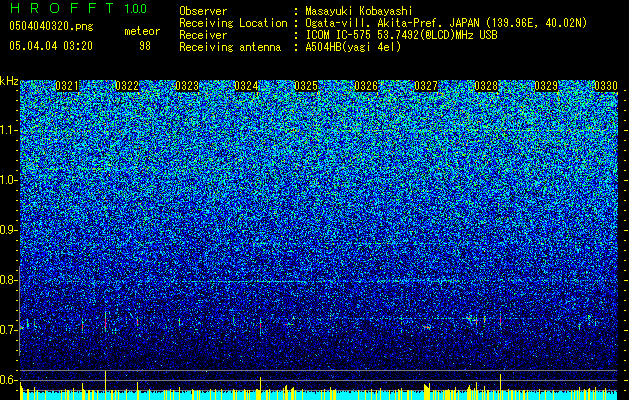Image resolution: width=629 pixels, height=400 pixels.
Task: Click the "Receiving Location" label
Action: (x=233, y=23)
